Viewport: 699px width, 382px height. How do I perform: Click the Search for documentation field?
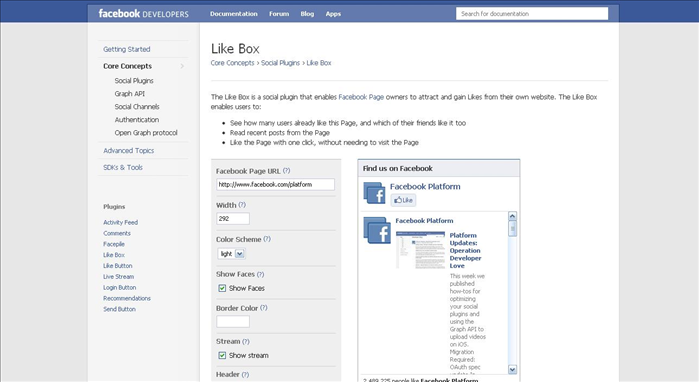[x=531, y=14]
